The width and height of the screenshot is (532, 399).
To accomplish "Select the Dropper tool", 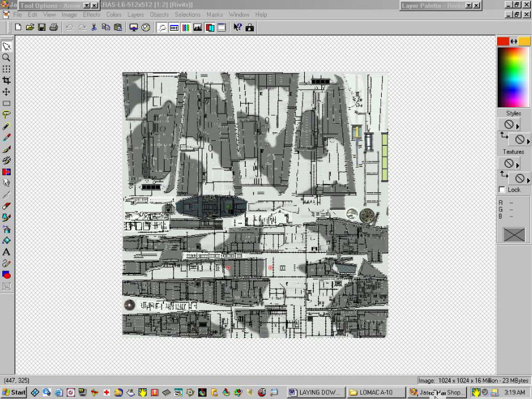I will tap(7, 138).
